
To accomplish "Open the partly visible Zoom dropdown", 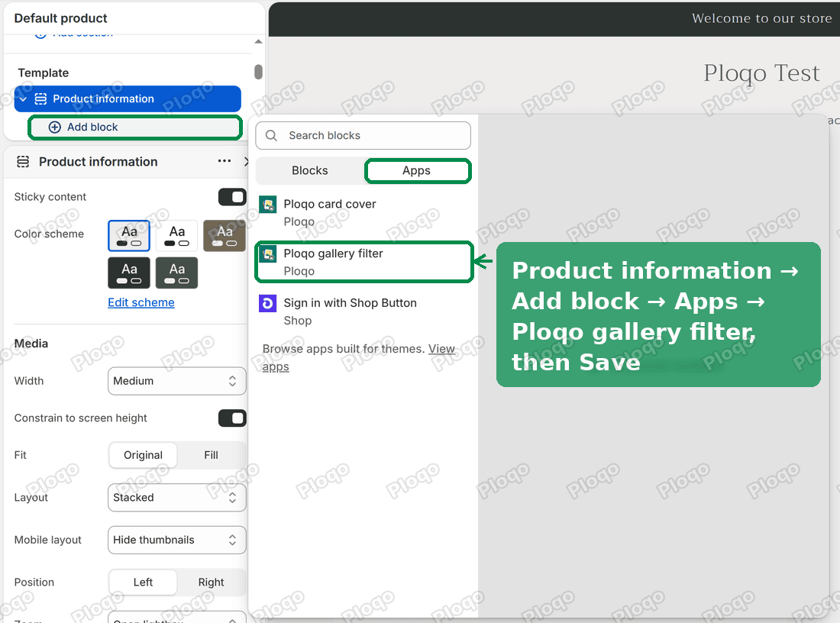I will 177,617.
